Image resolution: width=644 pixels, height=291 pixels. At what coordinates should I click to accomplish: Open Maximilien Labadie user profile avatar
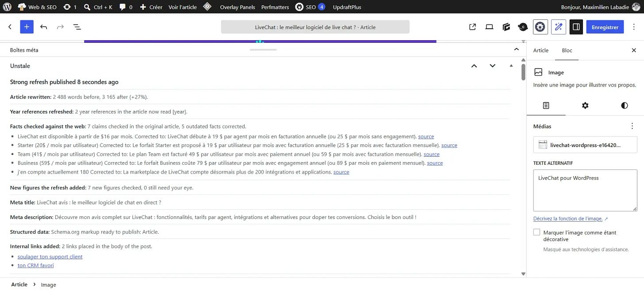click(636, 7)
